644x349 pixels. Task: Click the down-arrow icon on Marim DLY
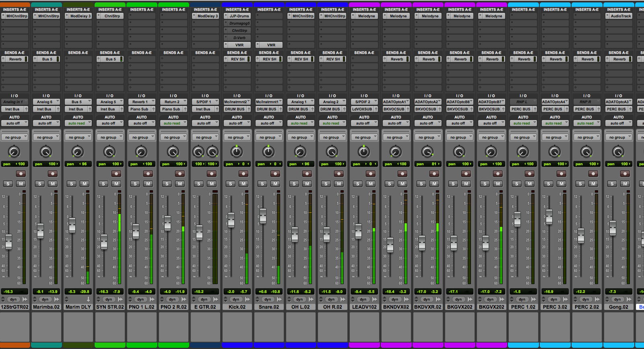point(88,299)
